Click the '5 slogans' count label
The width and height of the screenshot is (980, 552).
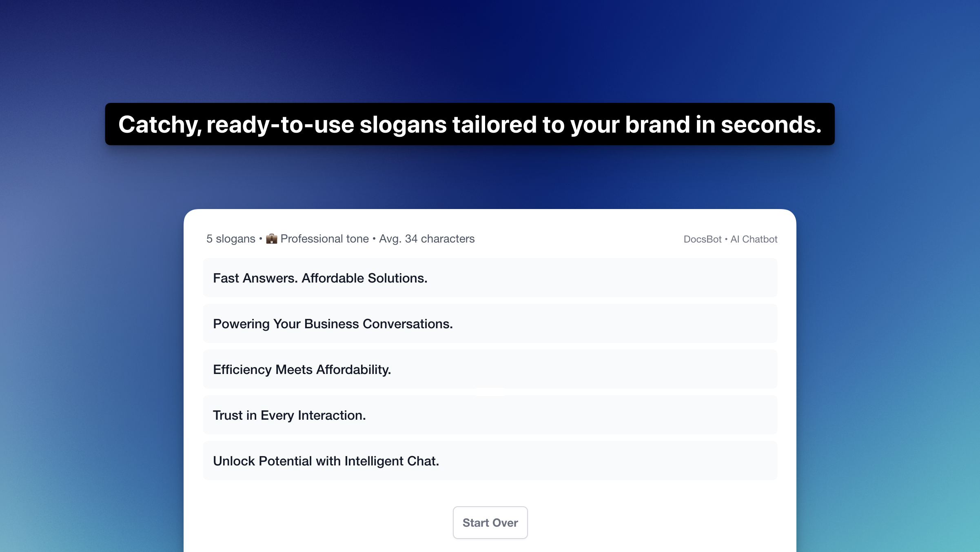click(x=231, y=239)
